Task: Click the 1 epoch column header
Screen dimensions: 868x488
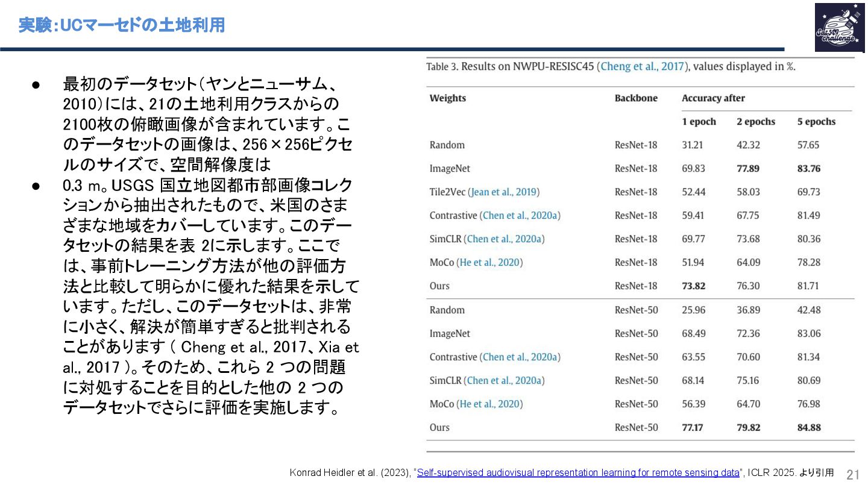Action: point(699,122)
